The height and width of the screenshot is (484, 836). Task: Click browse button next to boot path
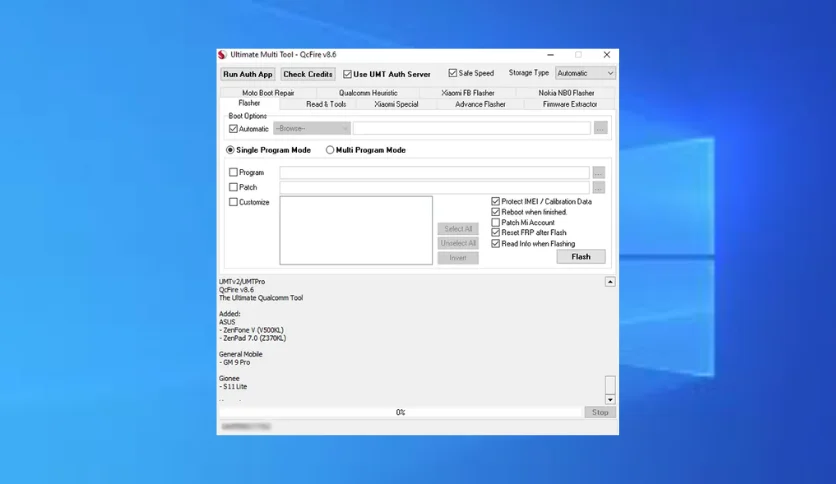pos(600,128)
